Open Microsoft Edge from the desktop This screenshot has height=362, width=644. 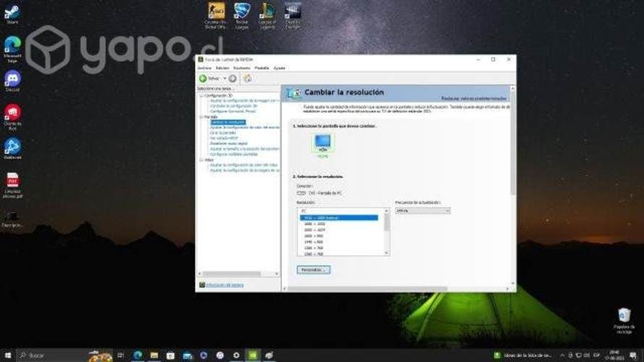point(12,45)
